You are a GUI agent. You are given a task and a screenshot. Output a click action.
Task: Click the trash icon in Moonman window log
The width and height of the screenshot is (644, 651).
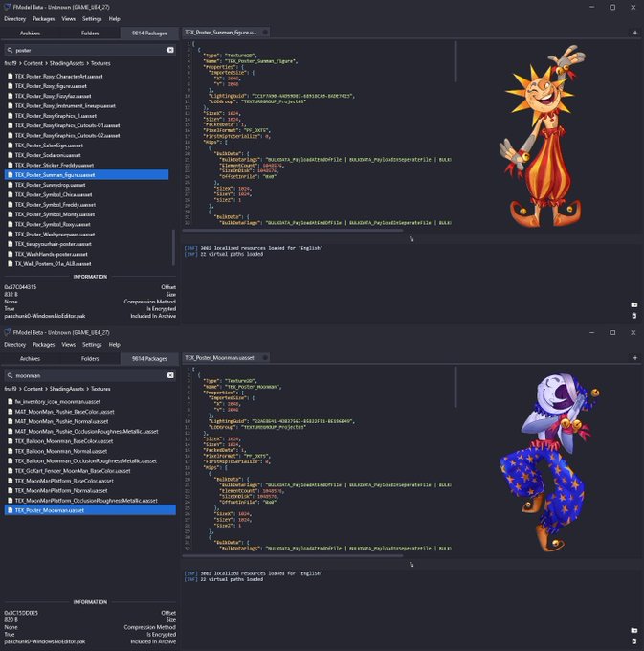click(x=634, y=641)
